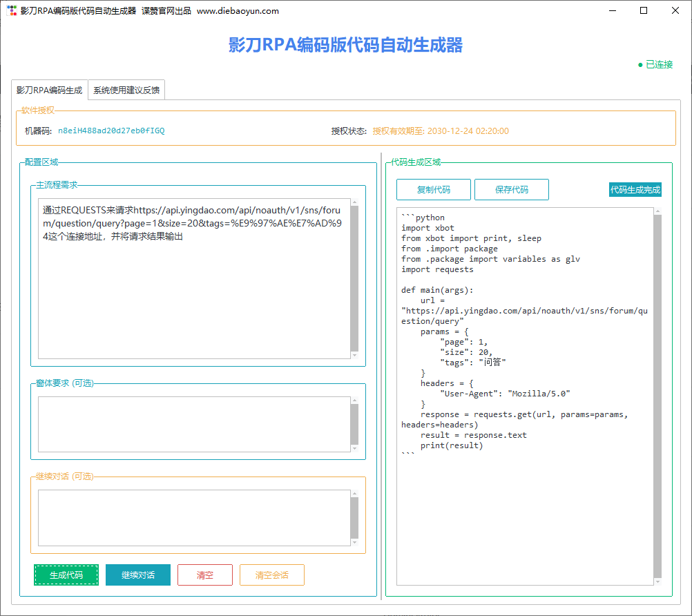Open the 系统使用建议反馈 tab
Screen dimensions: 692x616
pyautogui.click(x=126, y=90)
